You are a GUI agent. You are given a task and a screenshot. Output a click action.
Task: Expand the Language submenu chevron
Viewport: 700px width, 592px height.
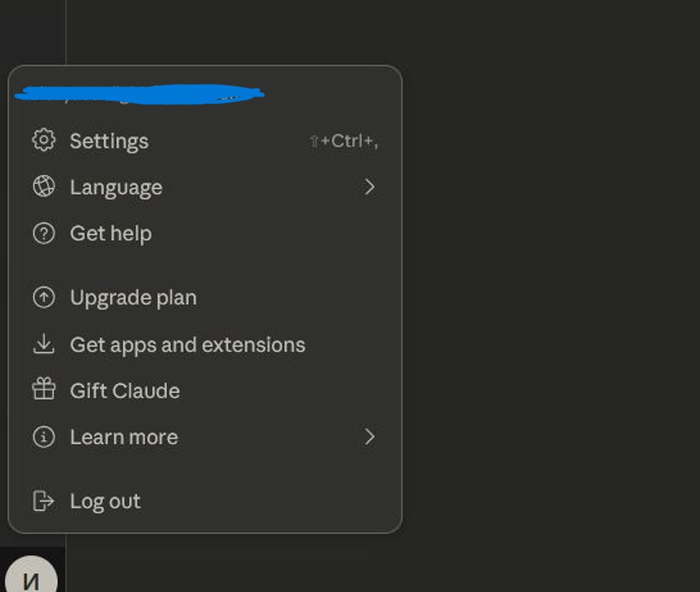pos(370,187)
